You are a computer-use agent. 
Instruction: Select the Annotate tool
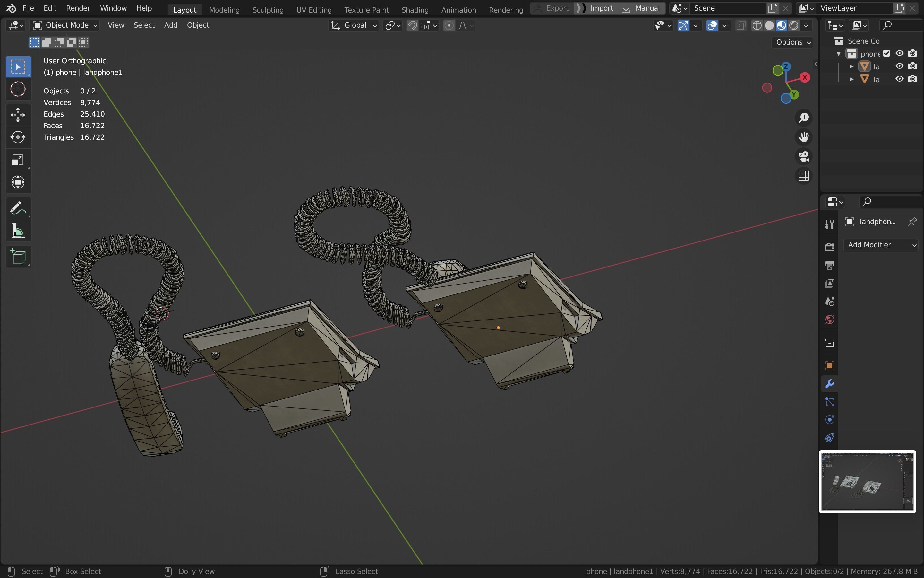tap(18, 208)
